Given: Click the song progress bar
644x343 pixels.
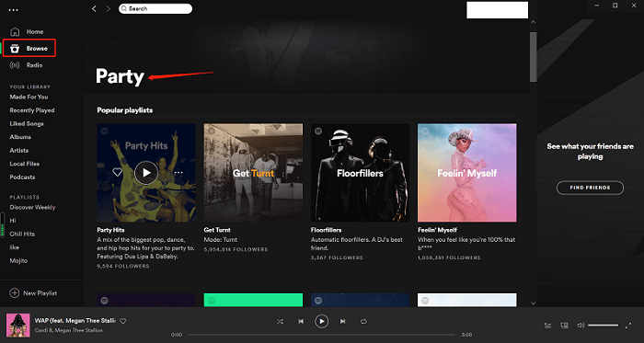Looking at the screenshot, I should point(322,335).
